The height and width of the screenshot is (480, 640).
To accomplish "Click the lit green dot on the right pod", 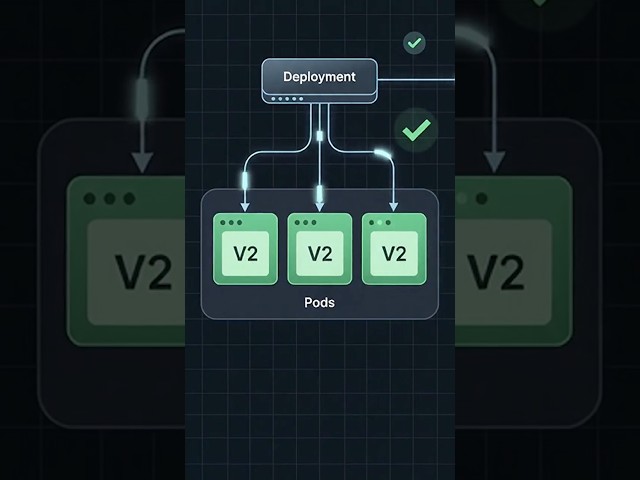I will pos(380,222).
